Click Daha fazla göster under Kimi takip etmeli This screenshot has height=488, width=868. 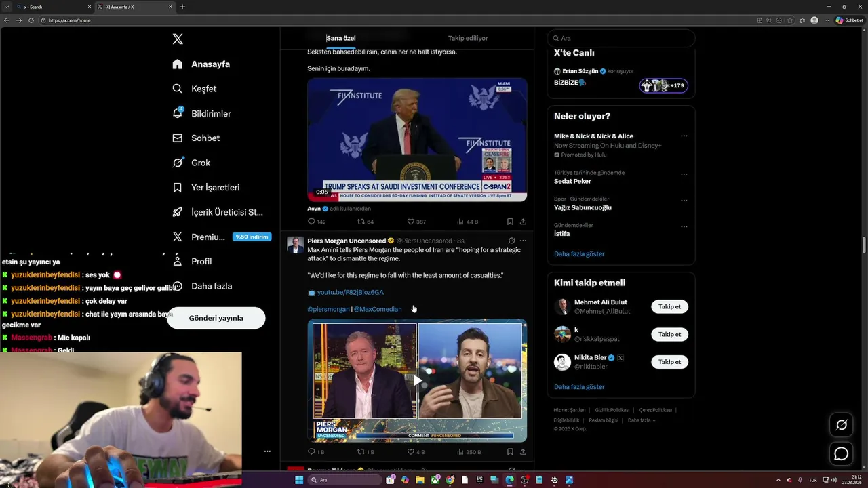[579, 387]
